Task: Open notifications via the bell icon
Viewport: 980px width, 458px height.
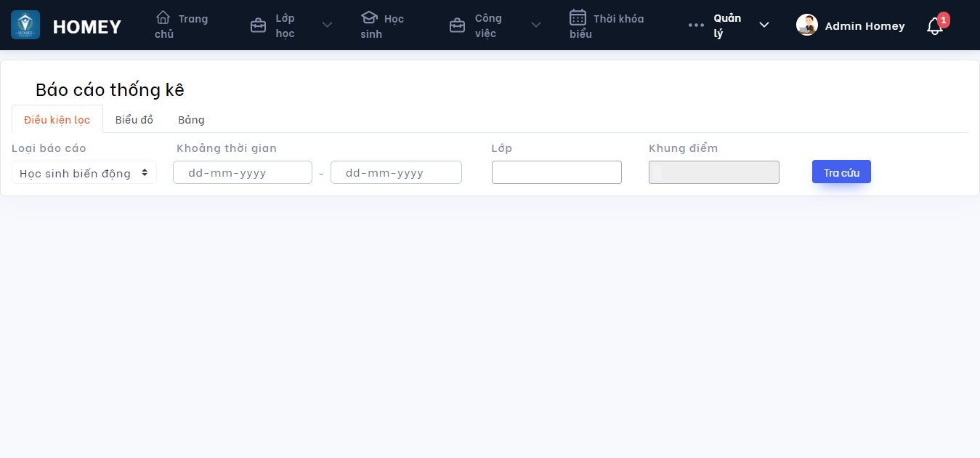Action: tap(934, 27)
